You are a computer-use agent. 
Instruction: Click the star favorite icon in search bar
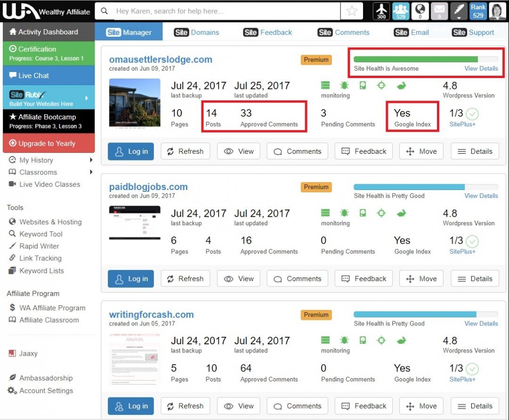point(352,11)
